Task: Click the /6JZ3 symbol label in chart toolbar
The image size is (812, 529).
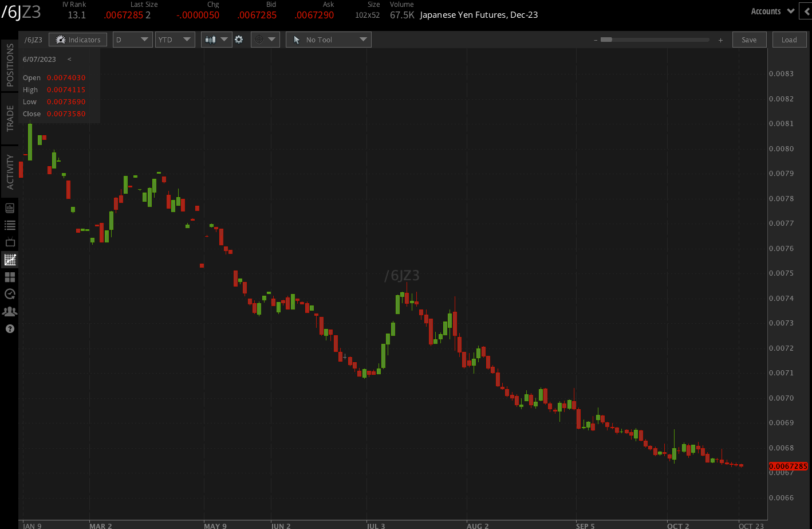Action: pos(33,40)
